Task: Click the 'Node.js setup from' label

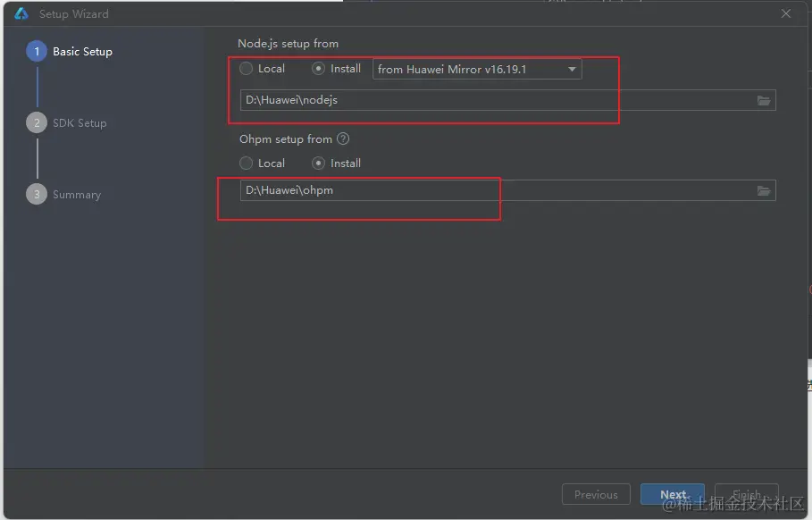Action: point(288,44)
